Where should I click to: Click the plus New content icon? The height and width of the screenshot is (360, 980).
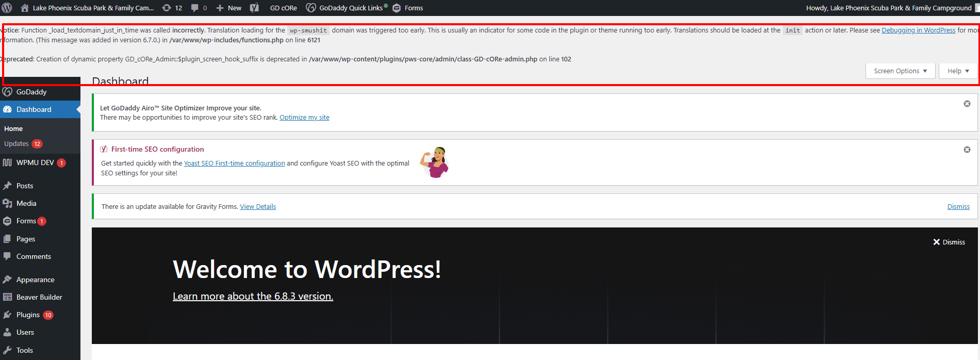220,8
